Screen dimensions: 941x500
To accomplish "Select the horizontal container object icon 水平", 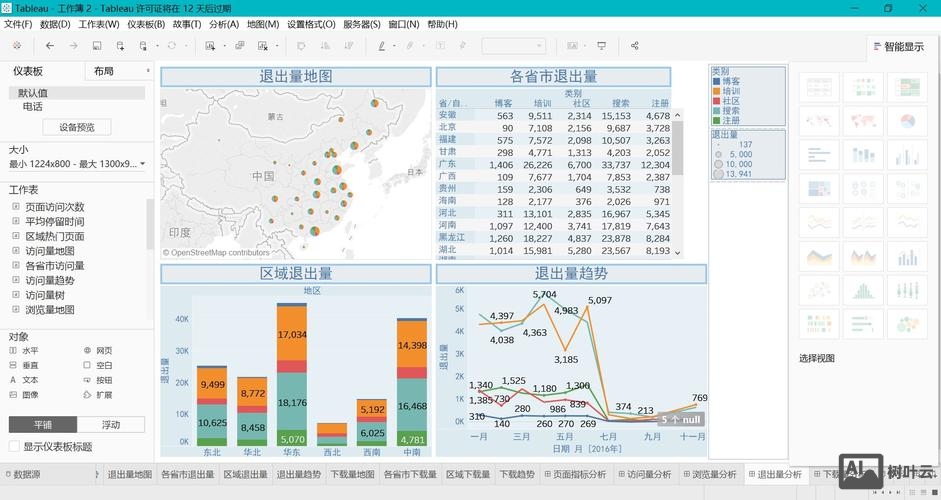I will [x=13, y=351].
